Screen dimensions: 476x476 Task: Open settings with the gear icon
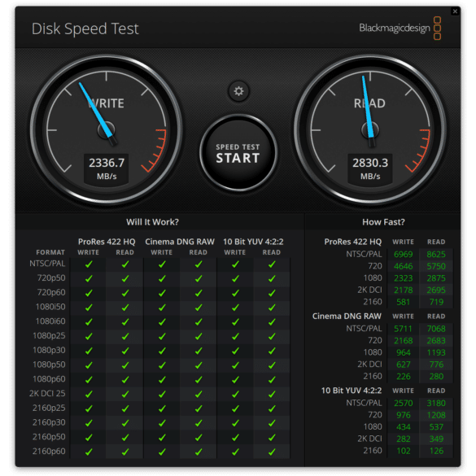(x=238, y=91)
